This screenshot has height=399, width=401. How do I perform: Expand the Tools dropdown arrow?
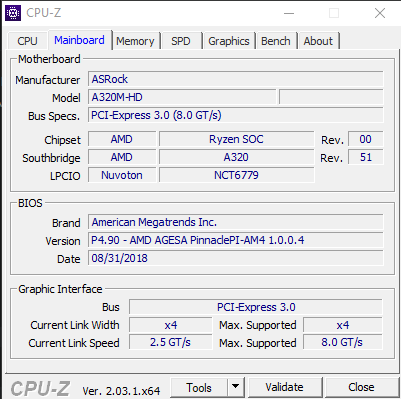tap(236, 387)
